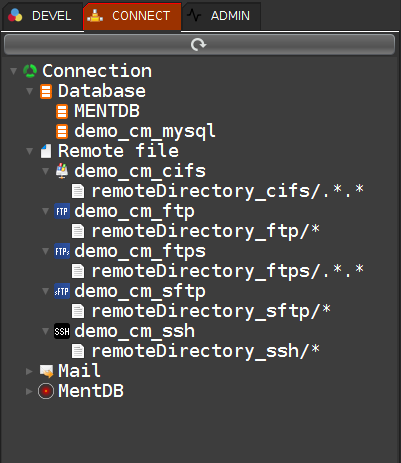This screenshot has width=401, height=463.
Task: Expand the Mail node arrow
Action: pyautogui.click(x=30, y=371)
